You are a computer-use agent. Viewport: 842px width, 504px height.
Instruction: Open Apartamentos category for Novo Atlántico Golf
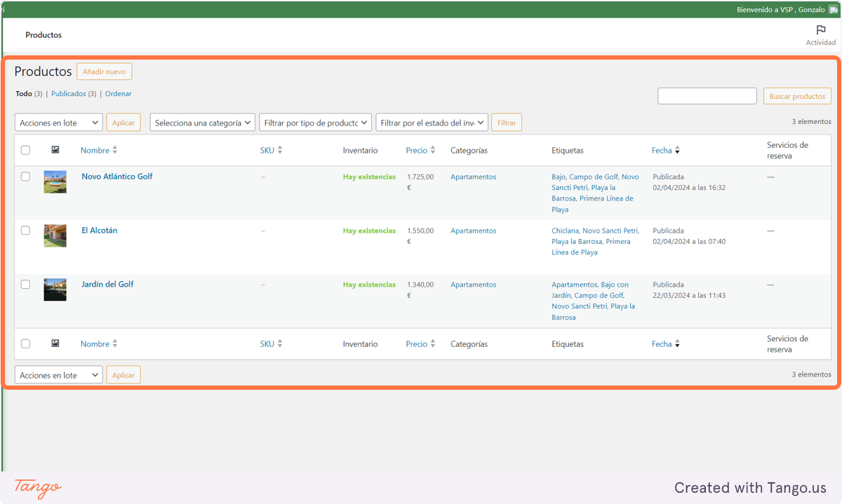click(474, 177)
